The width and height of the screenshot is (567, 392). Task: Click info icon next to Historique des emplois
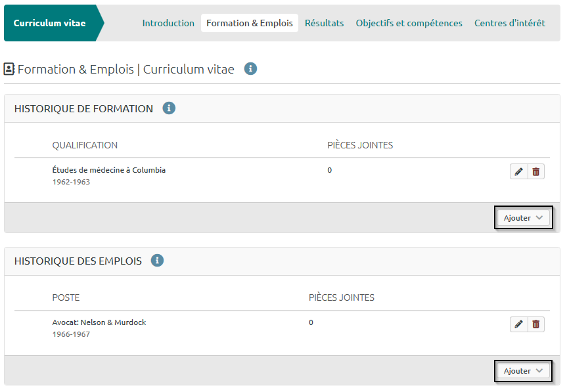tap(157, 261)
